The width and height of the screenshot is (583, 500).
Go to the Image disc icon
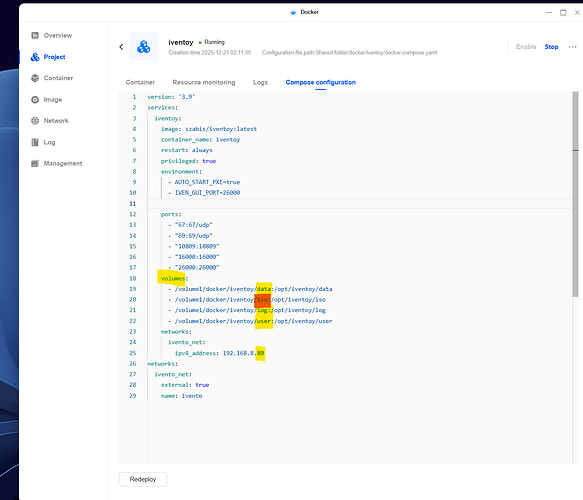(x=35, y=100)
